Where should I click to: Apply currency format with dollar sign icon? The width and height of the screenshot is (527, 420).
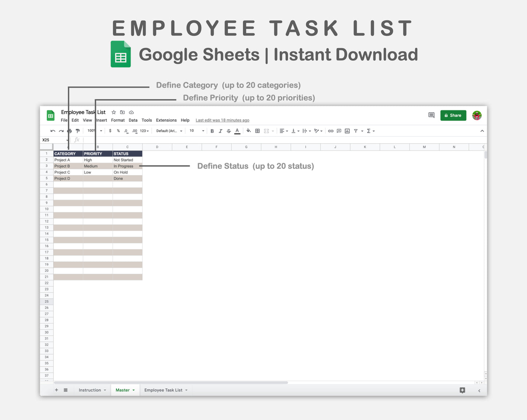coord(110,131)
